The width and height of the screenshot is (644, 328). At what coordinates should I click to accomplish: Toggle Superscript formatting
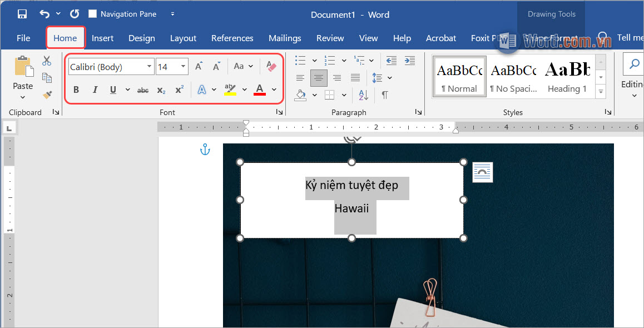pos(180,90)
